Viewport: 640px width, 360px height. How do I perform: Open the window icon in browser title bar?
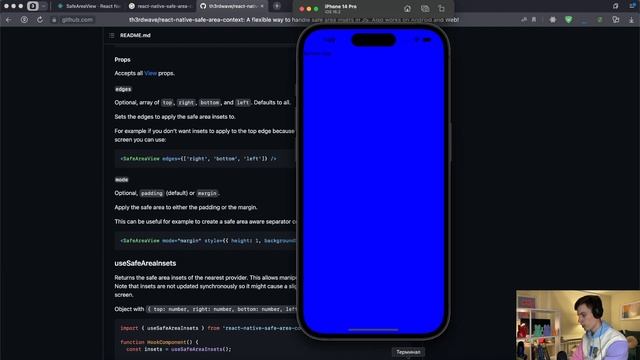[616, 6]
